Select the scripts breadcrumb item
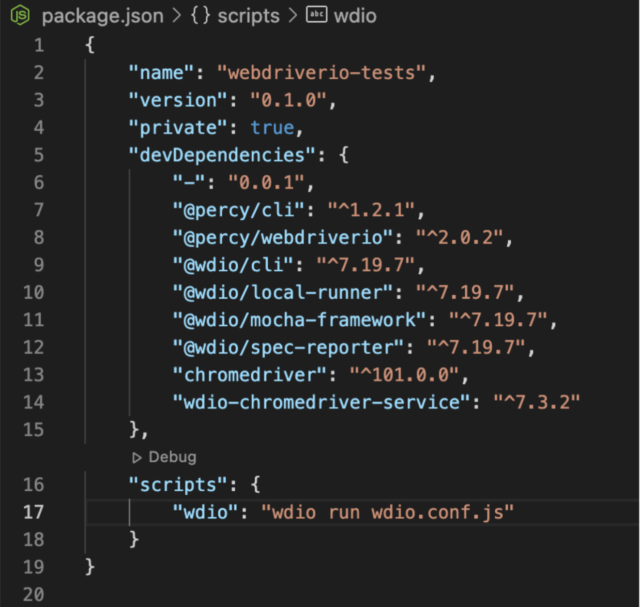The image size is (640, 607). coord(248,16)
